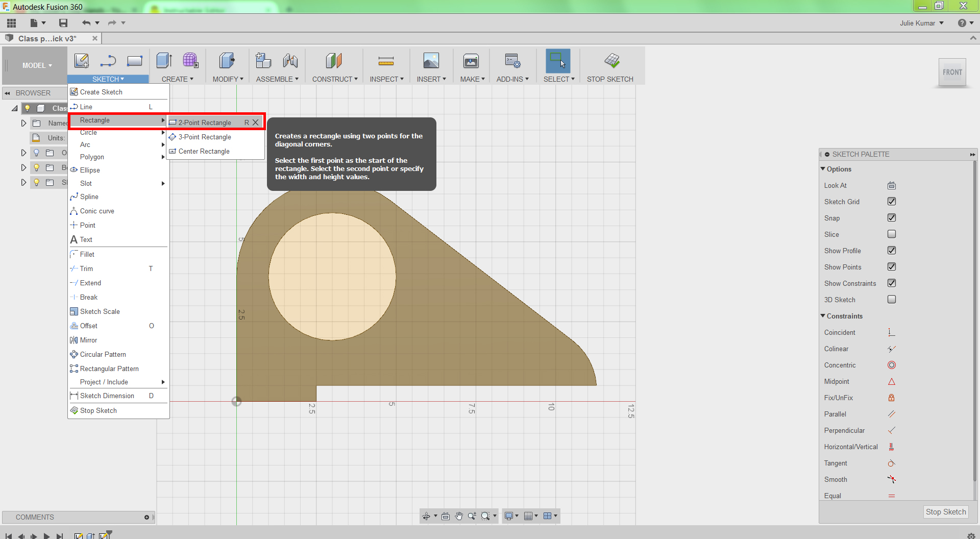This screenshot has width=980, height=539.
Task: Toggle the Show Constraints checkbox
Action: pos(892,283)
